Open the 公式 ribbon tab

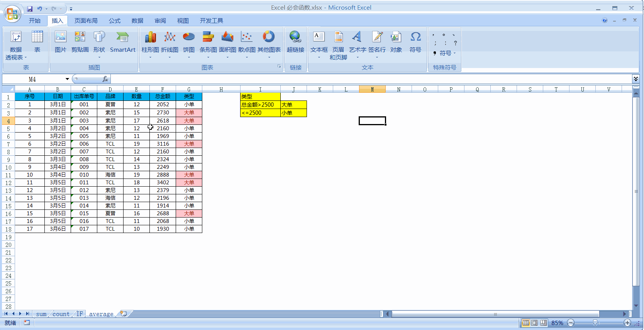point(115,21)
